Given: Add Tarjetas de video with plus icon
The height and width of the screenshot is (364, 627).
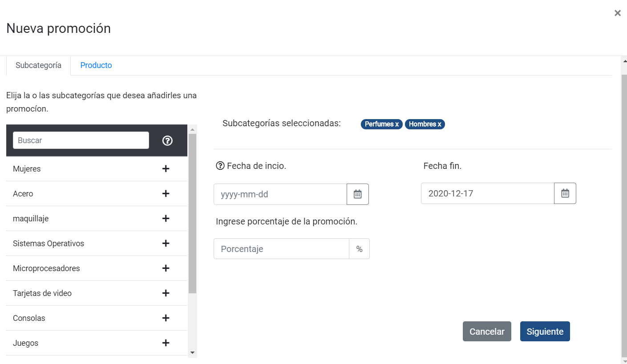Looking at the screenshot, I should (x=166, y=293).
